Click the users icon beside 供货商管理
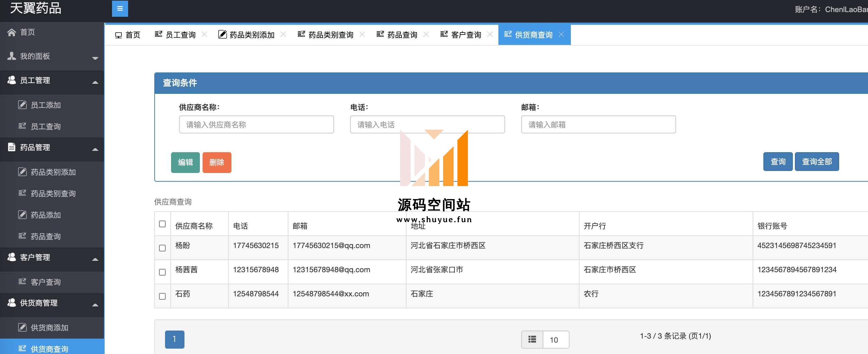Image resolution: width=868 pixels, height=354 pixels. tap(11, 303)
